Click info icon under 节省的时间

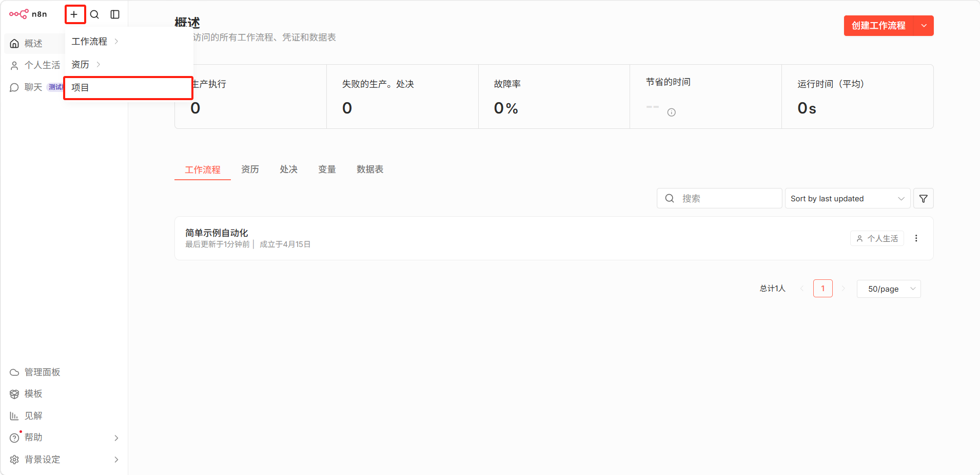pos(671,112)
